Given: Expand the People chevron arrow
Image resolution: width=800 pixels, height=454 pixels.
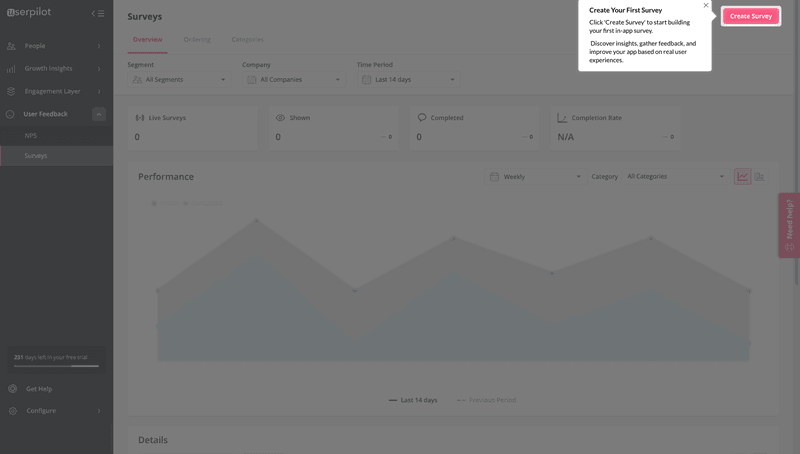Looking at the screenshot, I should (99, 46).
